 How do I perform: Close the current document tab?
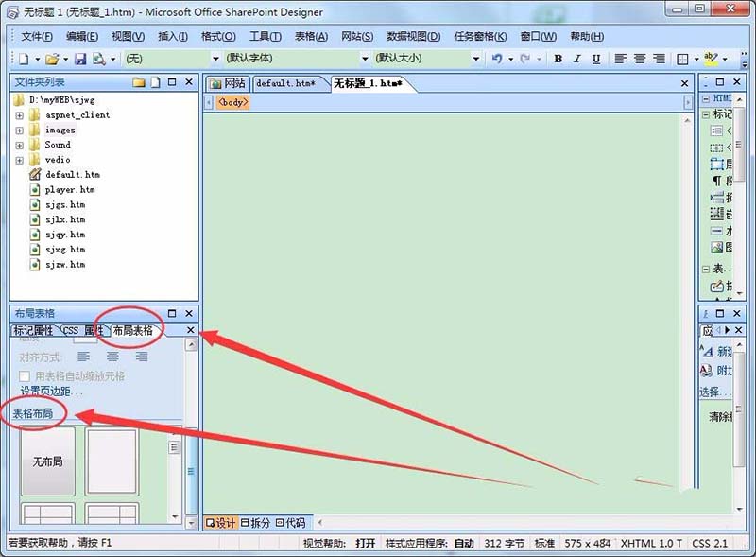[x=684, y=83]
